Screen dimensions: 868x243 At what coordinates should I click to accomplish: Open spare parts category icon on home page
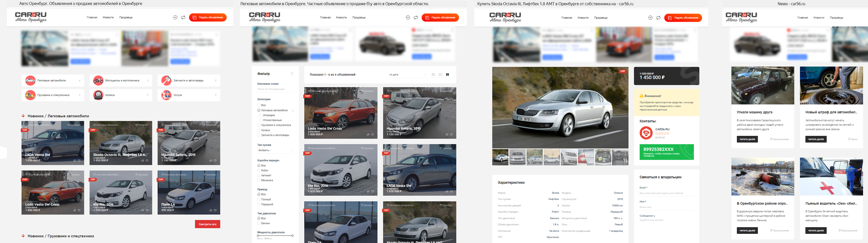point(167,81)
